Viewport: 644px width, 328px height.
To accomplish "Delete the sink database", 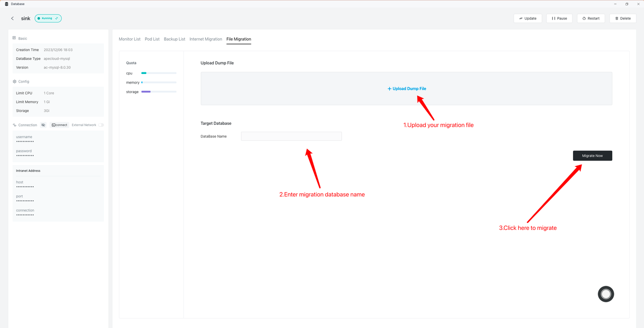I will point(622,19).
